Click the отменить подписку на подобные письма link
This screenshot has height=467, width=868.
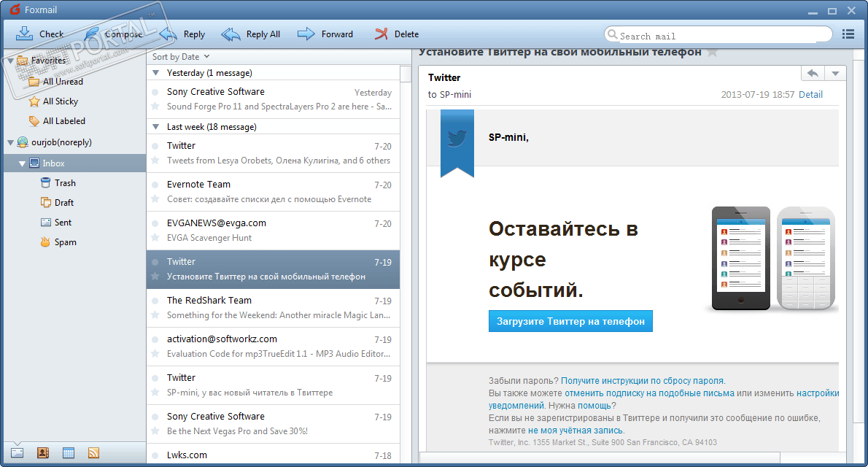(x=649, y=393)
